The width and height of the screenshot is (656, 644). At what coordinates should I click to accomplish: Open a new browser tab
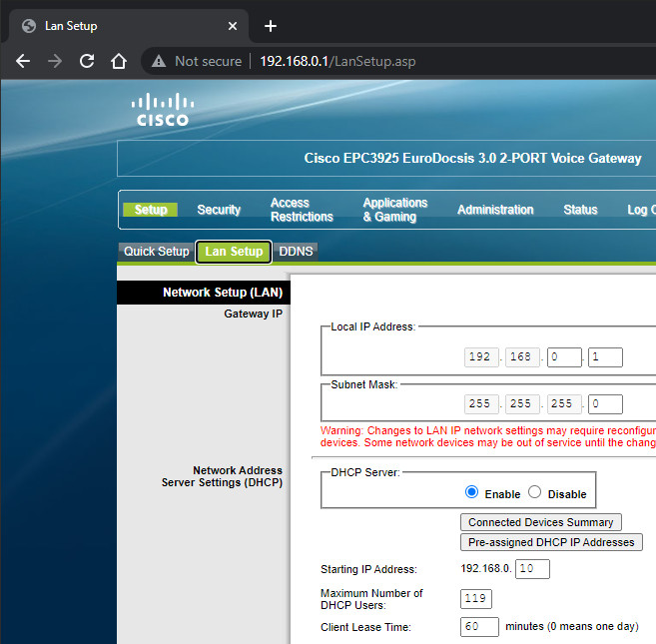point(270,26)
